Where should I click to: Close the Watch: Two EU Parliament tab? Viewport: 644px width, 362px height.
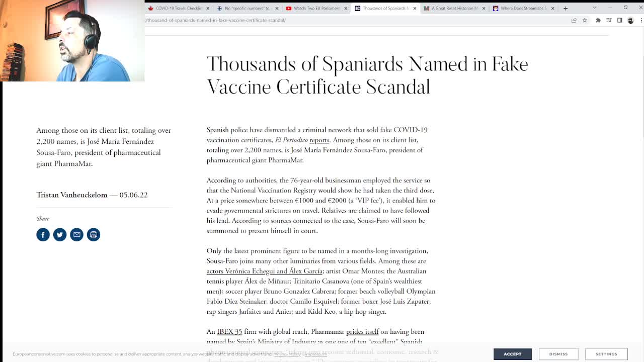point(346,8)
